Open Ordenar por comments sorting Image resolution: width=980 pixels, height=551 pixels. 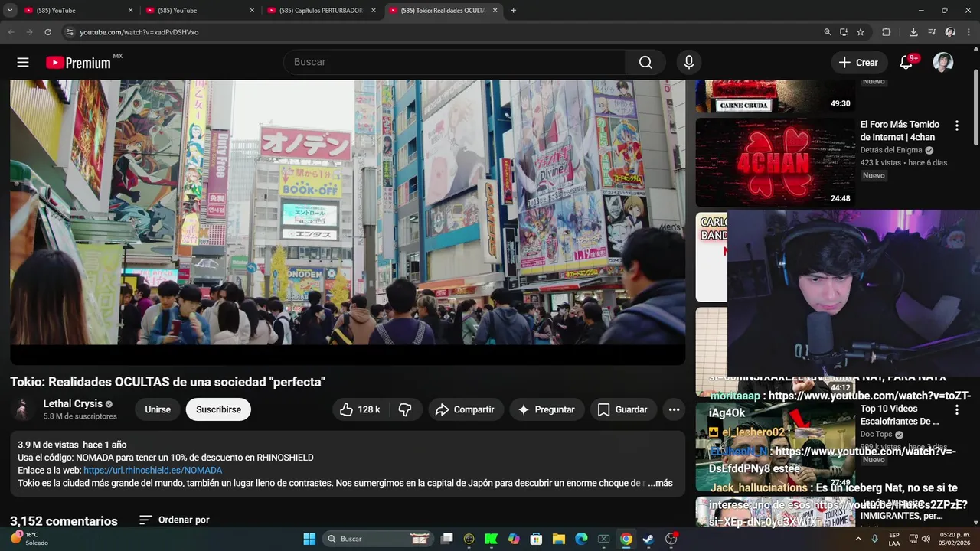point(175,520)
